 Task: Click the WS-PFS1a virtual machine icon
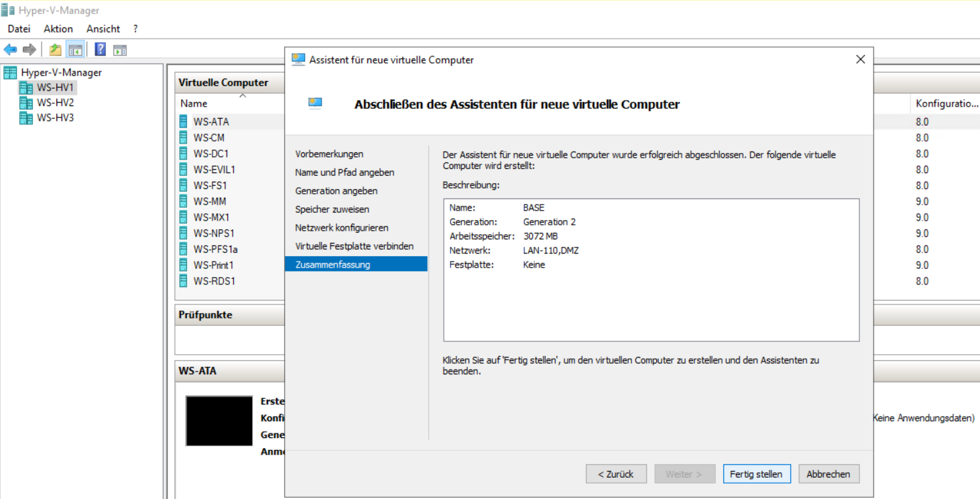184,249
